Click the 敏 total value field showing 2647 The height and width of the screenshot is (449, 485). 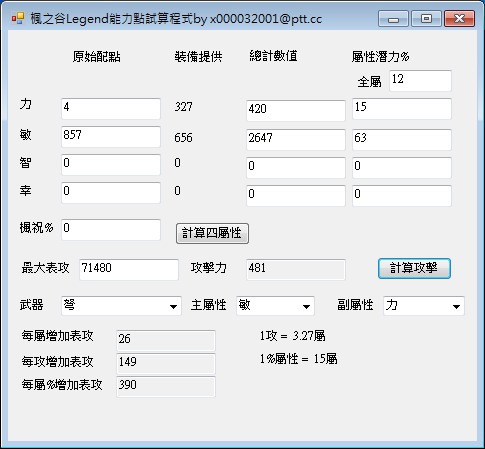point(296,140)
